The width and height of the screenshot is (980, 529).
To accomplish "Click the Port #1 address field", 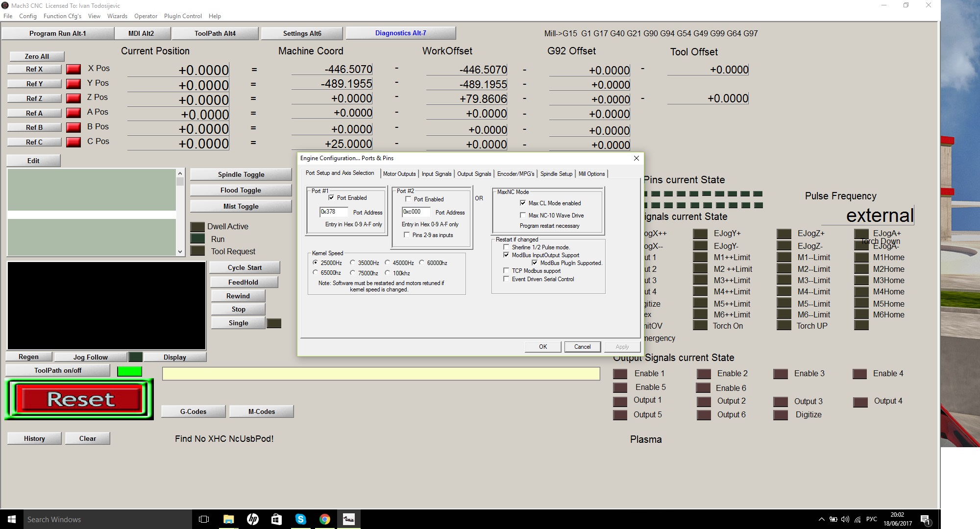I will coord(333,212).
